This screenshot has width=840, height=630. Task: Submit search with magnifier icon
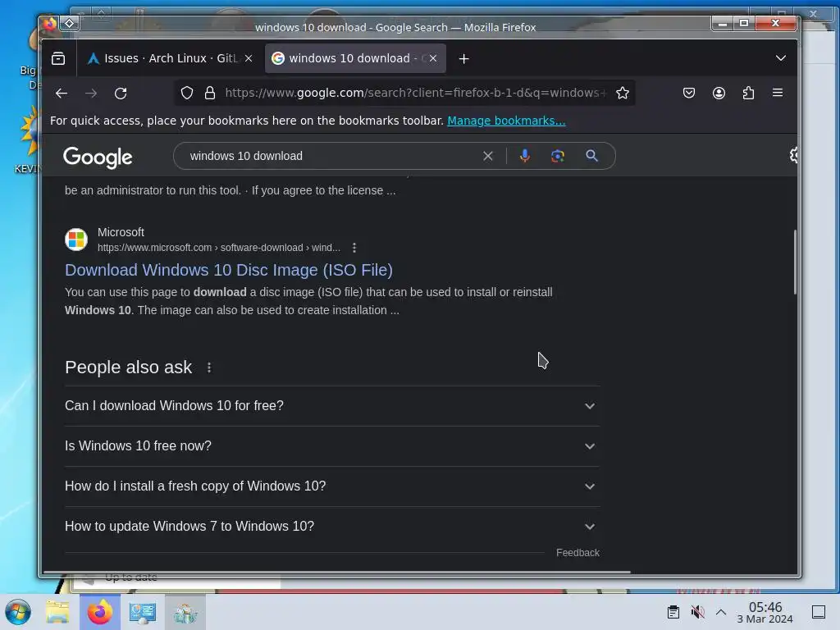click(592, 156)
